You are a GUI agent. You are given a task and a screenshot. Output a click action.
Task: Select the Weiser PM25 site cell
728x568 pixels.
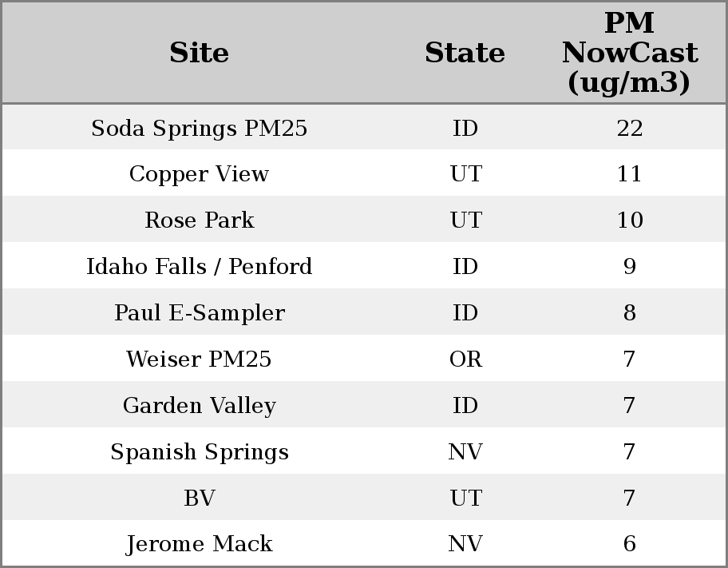click(199, 359)
